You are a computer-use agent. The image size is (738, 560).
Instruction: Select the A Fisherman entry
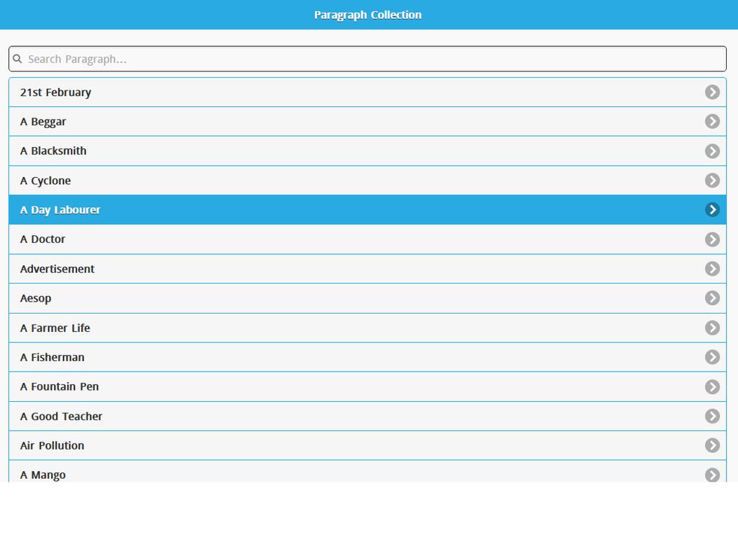367,357
